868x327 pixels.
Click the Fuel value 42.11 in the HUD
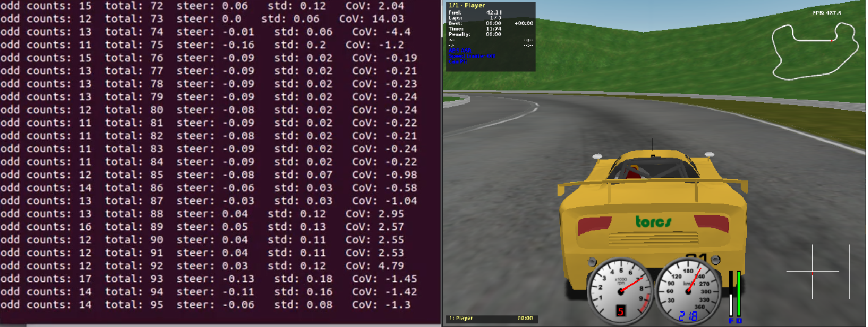pyautogui.click(x=494, y=12)
